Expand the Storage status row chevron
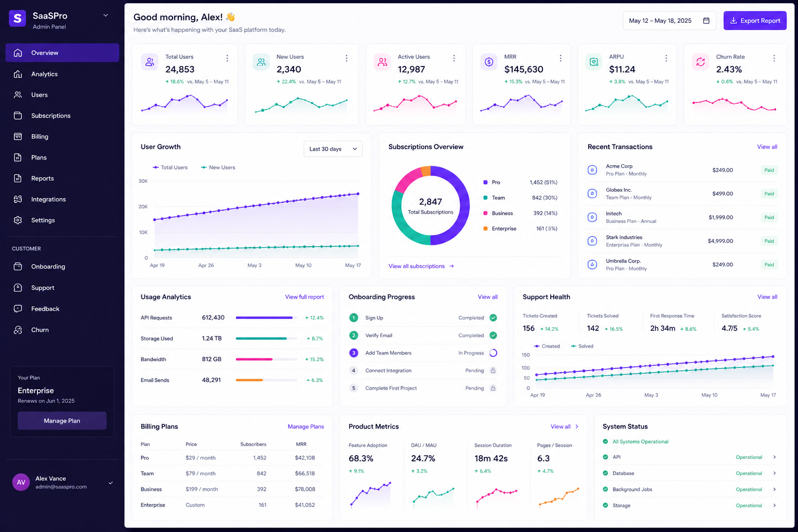The image size is (798, 532). pyautogui.click(x=774, y=506)
